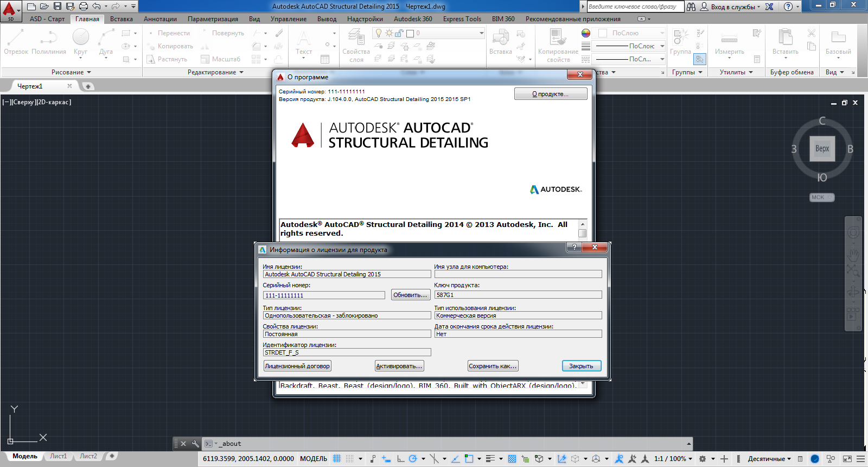The width and height of the screenshot is (868, 467).
Task: Expand the Группы panel dropdown
Action: [687, 72]
